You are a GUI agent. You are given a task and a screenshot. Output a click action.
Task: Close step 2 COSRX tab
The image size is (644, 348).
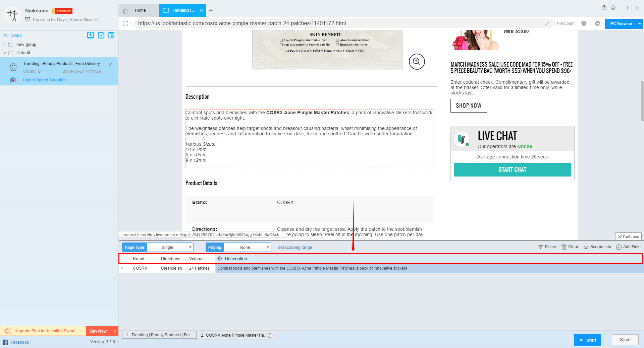tap(270, 335)
